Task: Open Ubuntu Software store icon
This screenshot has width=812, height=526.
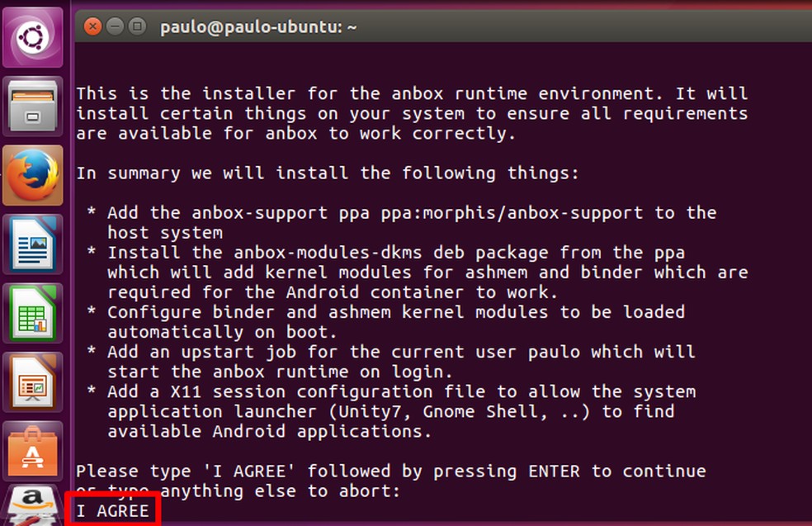Action: pos(32,449)
